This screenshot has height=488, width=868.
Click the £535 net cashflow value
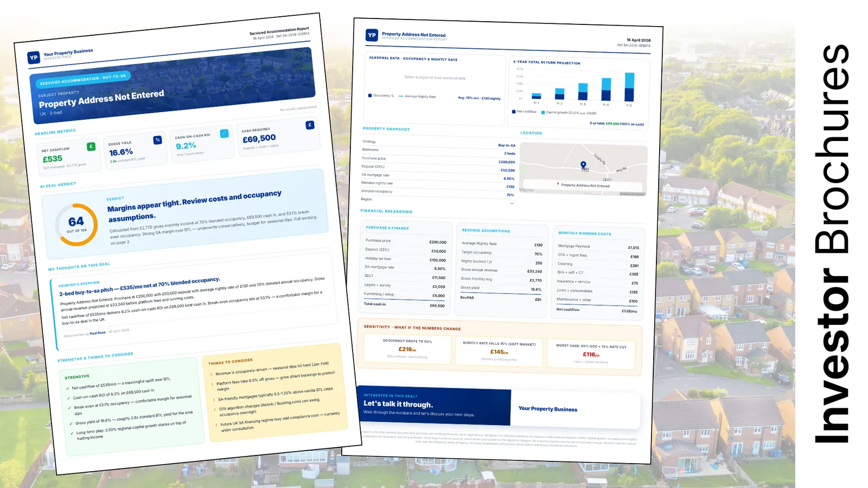click(53, 159)
